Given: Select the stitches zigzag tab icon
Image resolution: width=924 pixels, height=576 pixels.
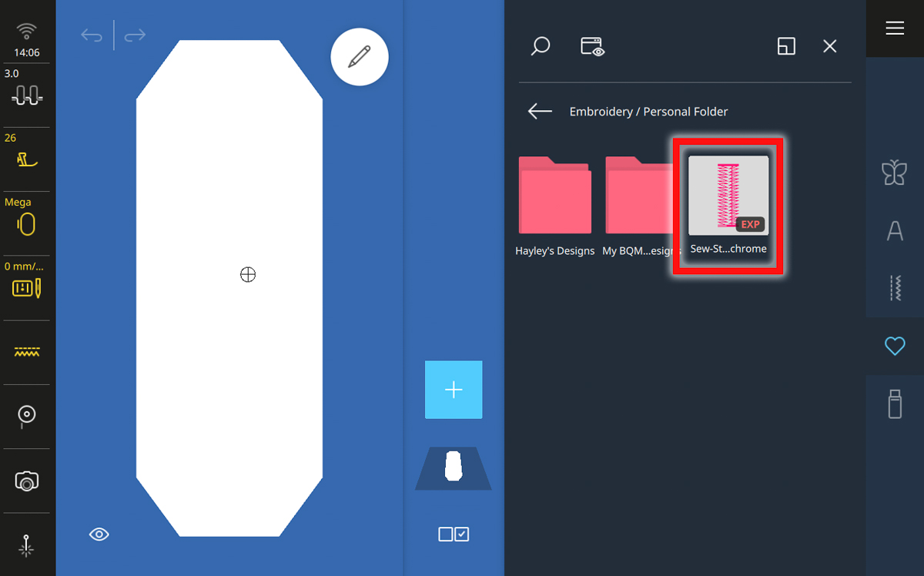Looking at the screenshot, I should click(894, 288).
